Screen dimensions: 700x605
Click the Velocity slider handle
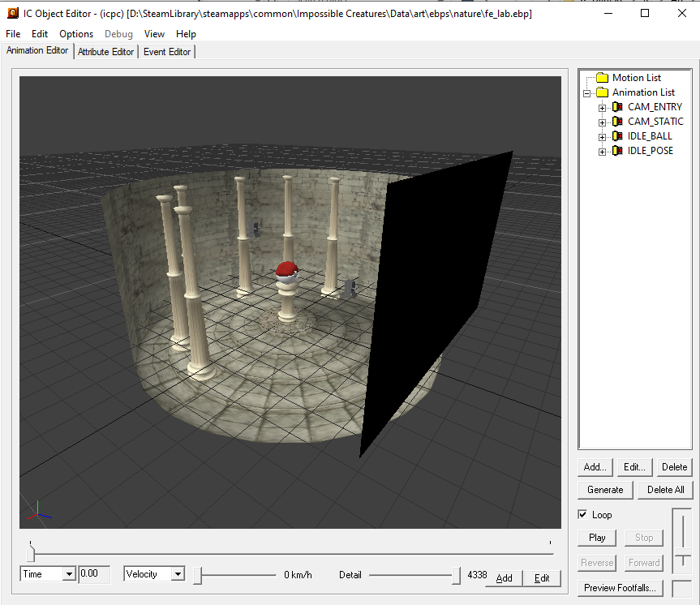click(198, 576)
